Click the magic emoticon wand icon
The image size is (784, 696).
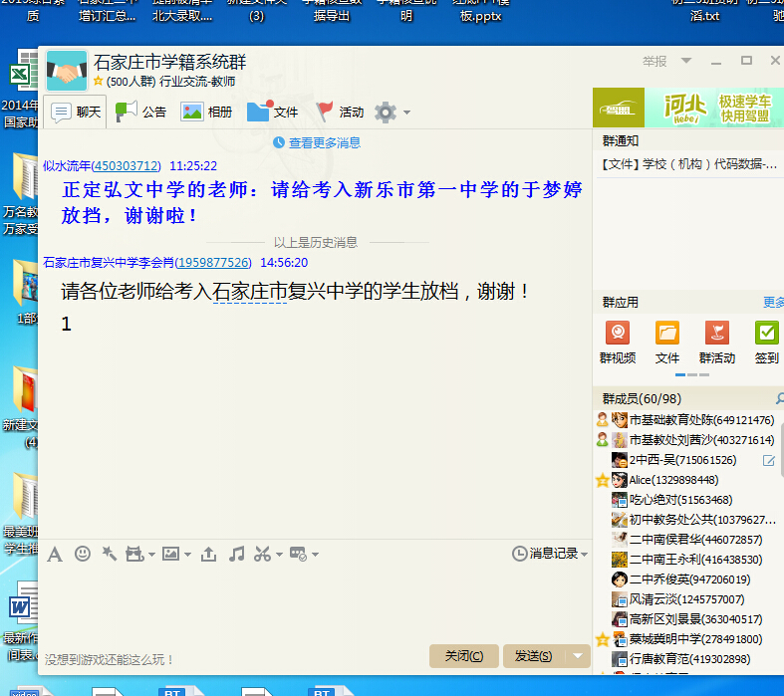[x=109, y=554]
